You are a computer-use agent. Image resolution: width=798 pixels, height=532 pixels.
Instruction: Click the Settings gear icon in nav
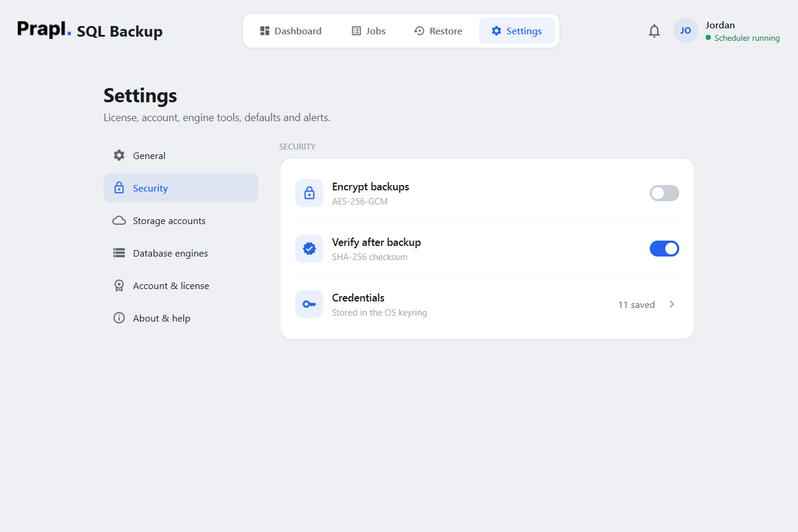[497, 31]
